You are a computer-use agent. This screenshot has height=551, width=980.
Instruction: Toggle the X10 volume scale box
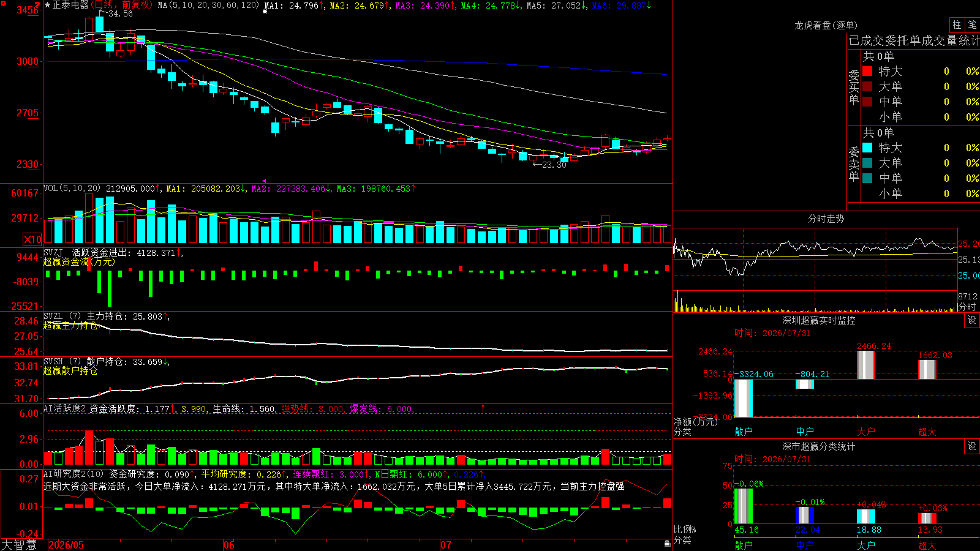tap(32, 239)
